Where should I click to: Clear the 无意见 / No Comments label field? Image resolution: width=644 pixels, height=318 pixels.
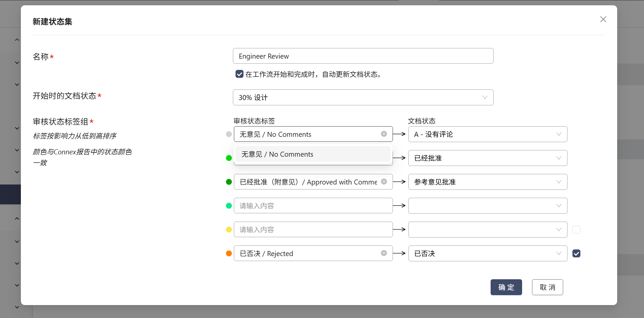(384, 134)
